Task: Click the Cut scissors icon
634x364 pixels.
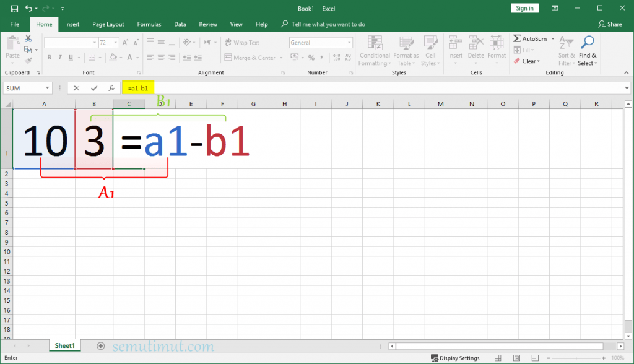Action: point(28,39)
